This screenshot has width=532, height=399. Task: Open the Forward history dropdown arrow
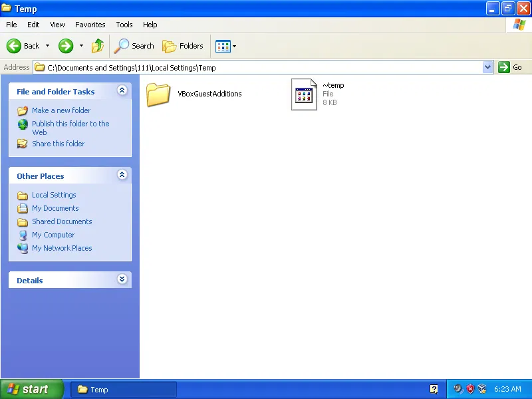click(81, 46)
